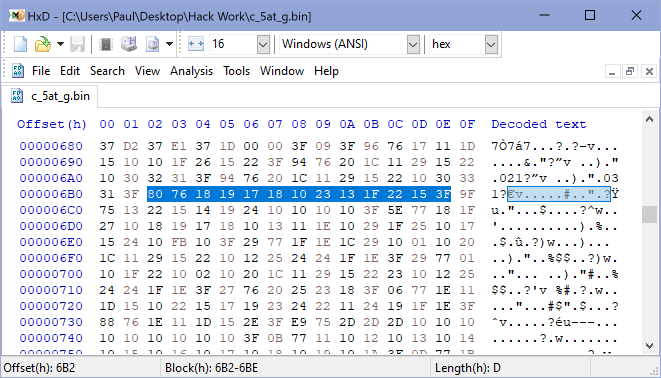
Task: Click the scroll down arrow of the hex view
Action: pyautogui.click(x=649, y=346)
